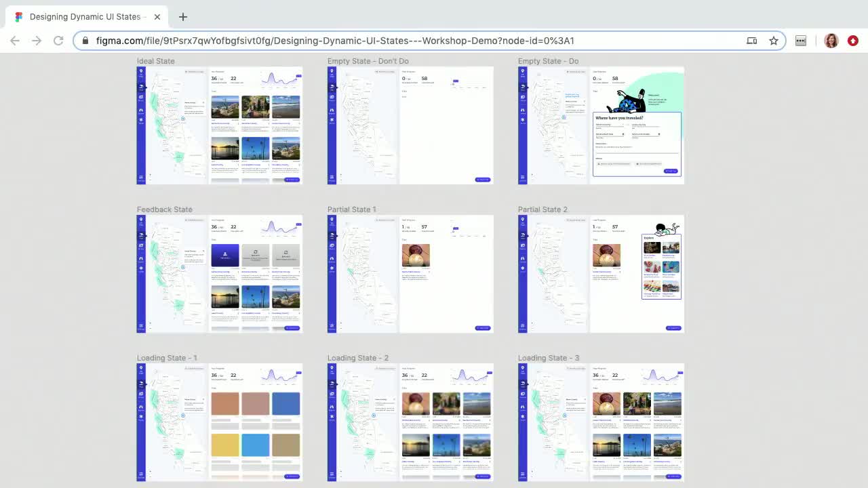Click the back navigation arrow
The width and height of the screenshot is (868, 488).
click(x=15, y=41)
